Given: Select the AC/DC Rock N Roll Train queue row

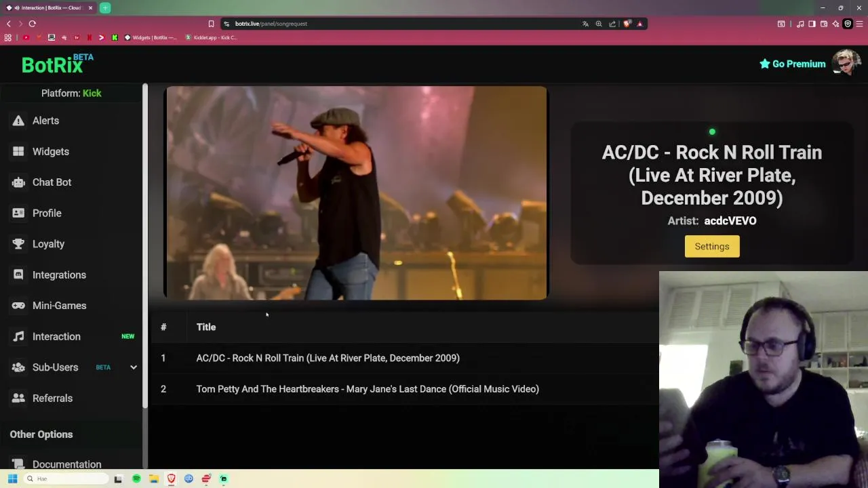Looking at the screenshot, I should click(x=404, y=358).
